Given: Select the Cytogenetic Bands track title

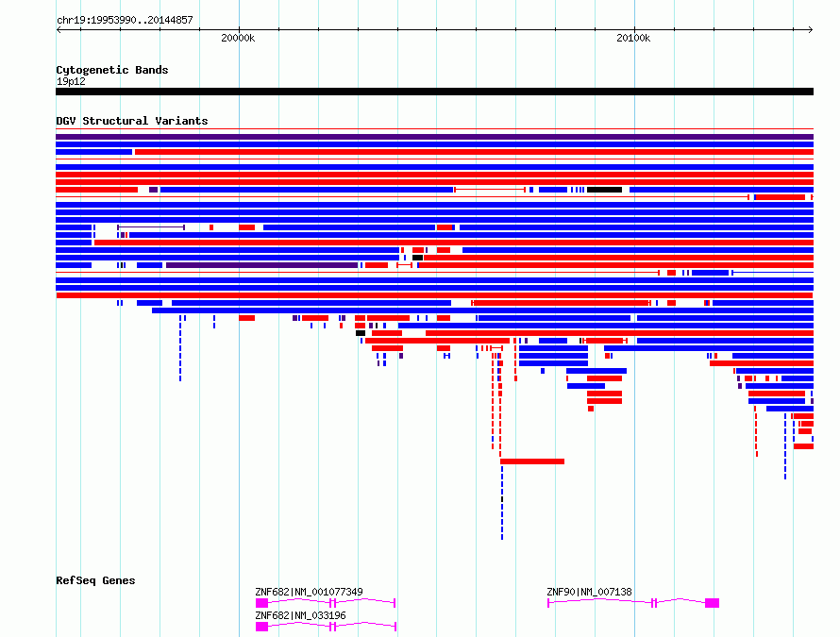Looking at the screenshot, I should [x=112, y=70].
